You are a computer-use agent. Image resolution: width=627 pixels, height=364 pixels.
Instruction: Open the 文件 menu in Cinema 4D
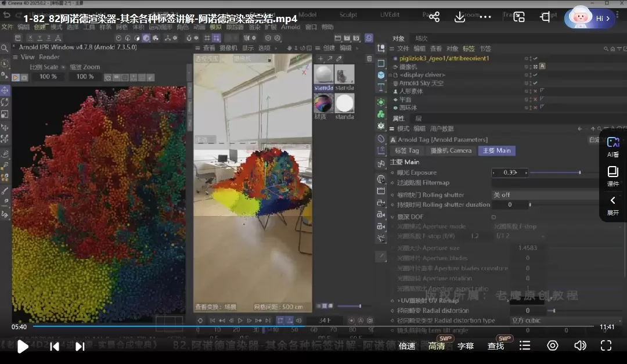pyautogui.click(x=7, y=27)
